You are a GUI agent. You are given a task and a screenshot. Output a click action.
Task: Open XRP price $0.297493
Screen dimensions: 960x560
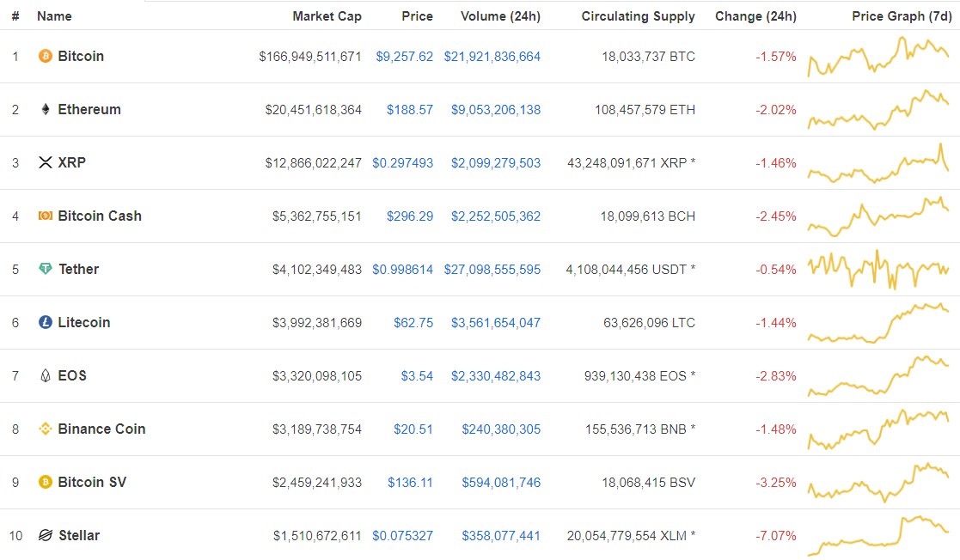[x=402, y=163]
